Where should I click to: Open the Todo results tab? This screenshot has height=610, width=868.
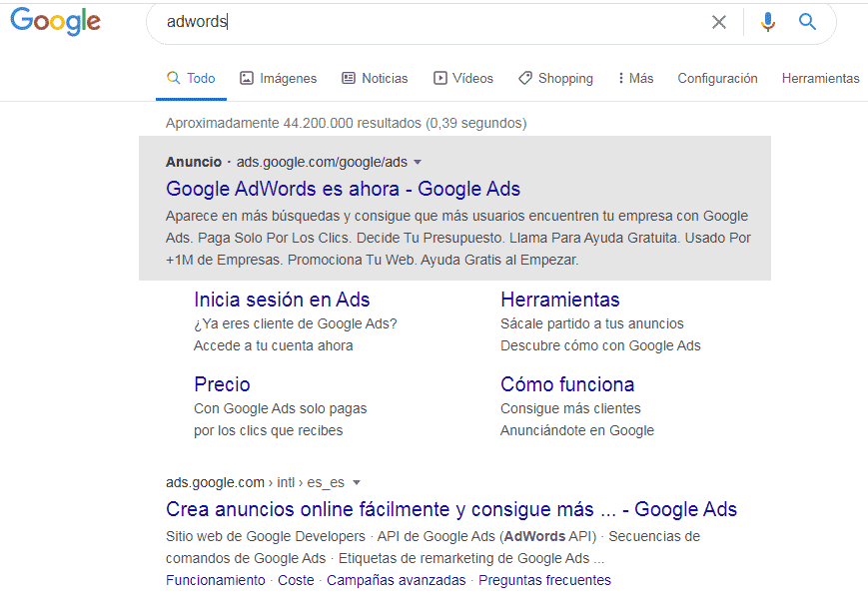pyautogui.click(x=191, y=78)
